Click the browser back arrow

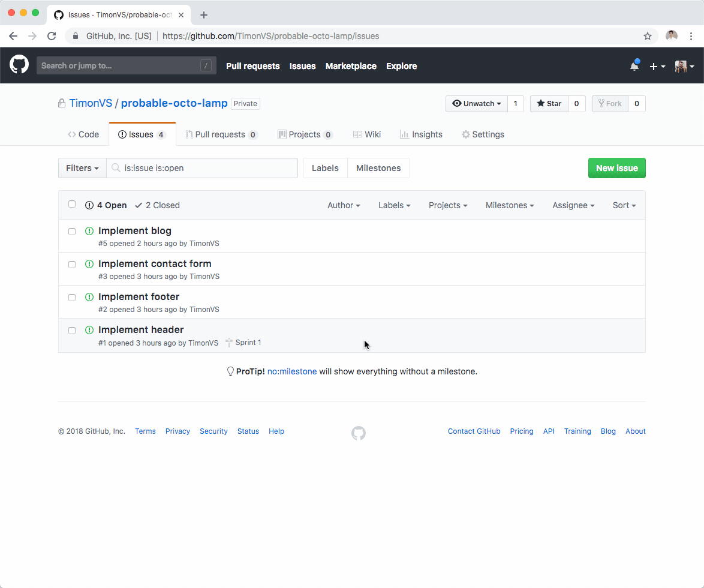pos(13,36)
